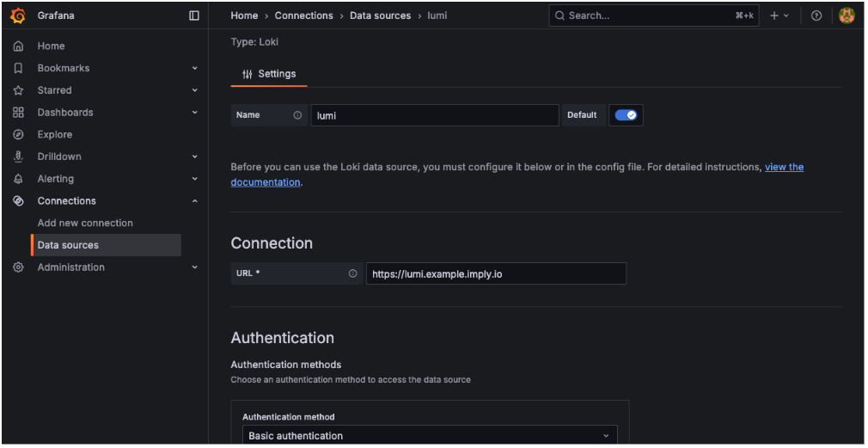Open the Authentication method dropdown

tap(430, 435)
